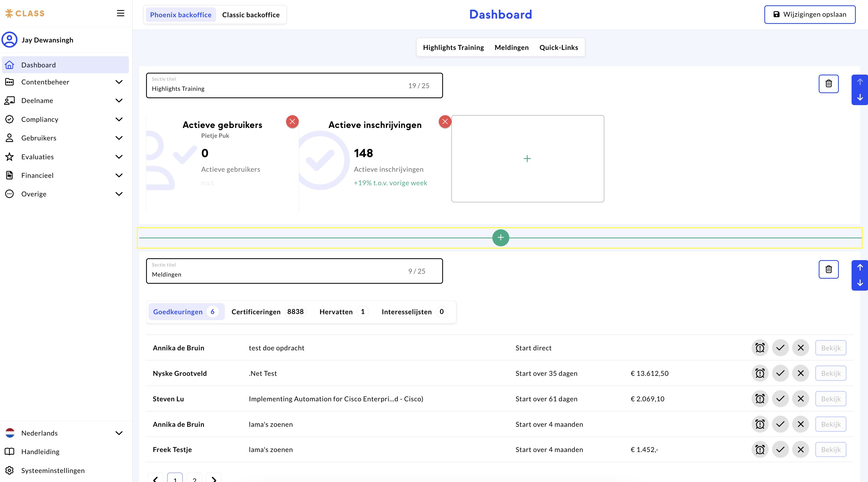Screen dimensions: 868x482
Task: Click Bekijk for the first Annika de Bruin row
Action: 830,348
